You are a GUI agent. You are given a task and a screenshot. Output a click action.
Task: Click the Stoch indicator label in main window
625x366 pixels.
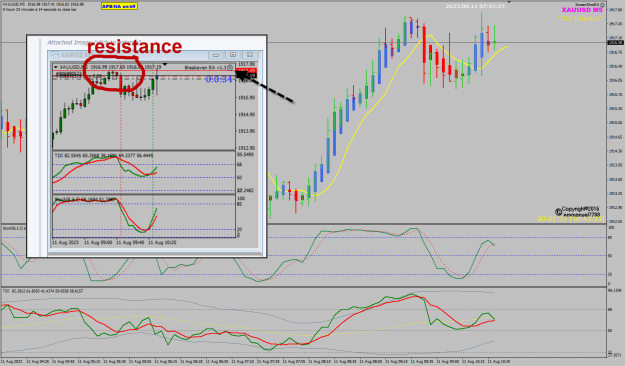(14, 228)
